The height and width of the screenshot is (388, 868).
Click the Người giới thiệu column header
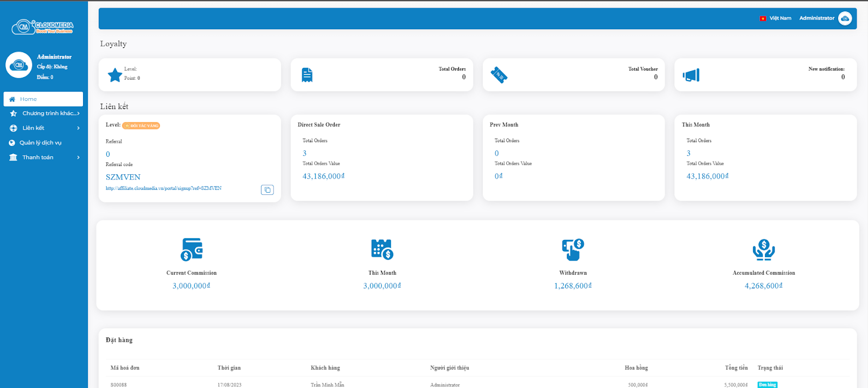[x=450, y=368]
